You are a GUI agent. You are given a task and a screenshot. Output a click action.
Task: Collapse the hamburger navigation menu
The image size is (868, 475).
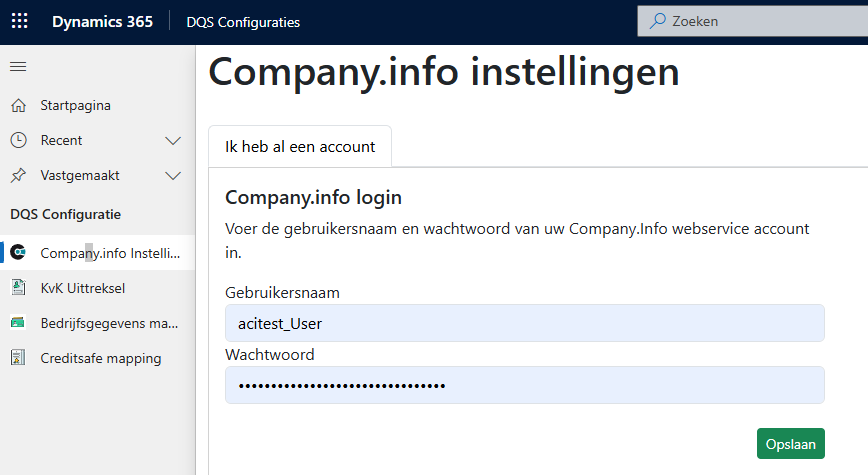point(18,67)
